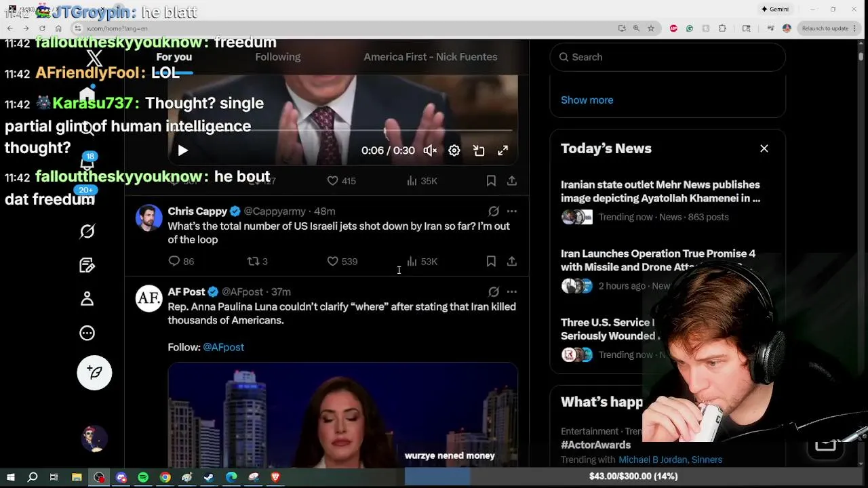Click Show more in the sidebar panel
This screenshot has width=868, height=488.
pyautogui.click(x=587, y=100)
